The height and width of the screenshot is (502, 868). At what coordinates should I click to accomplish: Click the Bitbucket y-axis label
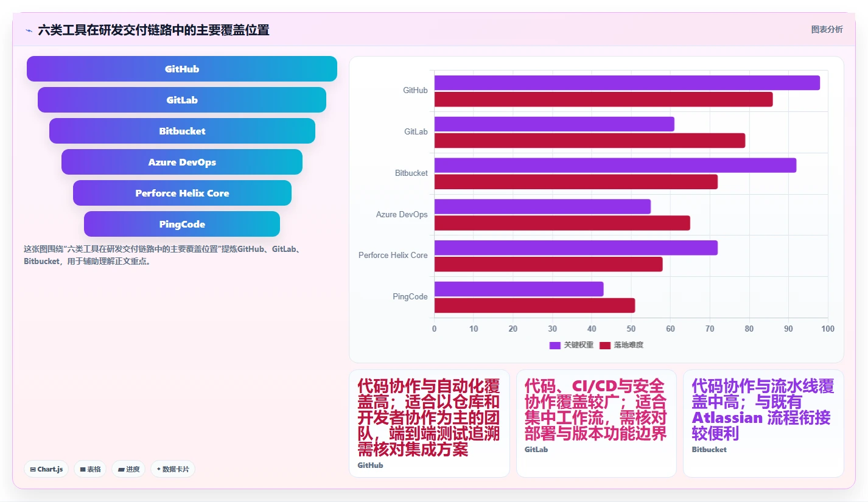click(x=411, y=173)
